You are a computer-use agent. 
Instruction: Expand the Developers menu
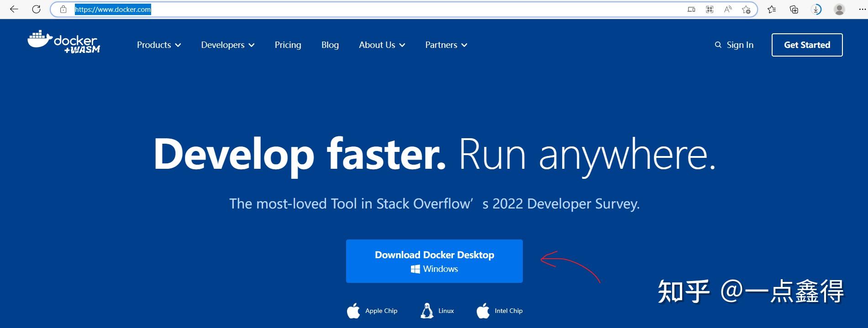tap(228, 45)
